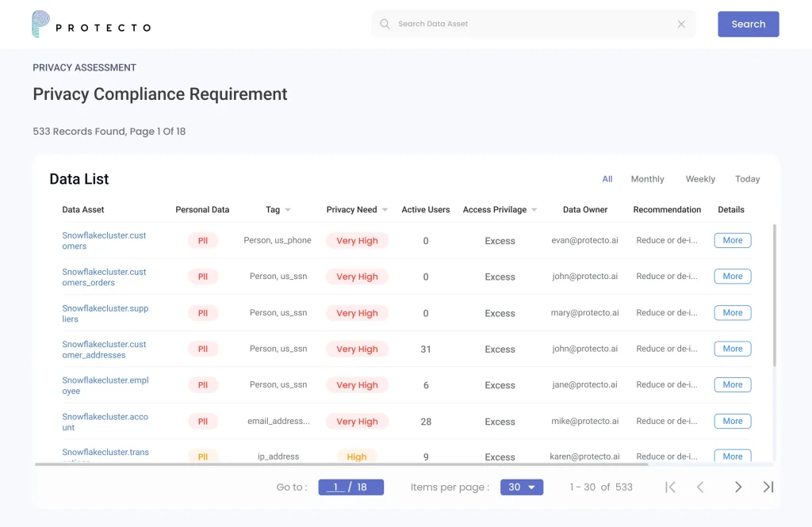
Task: Jump to first page arrow icon
Action: click(670, 487)
